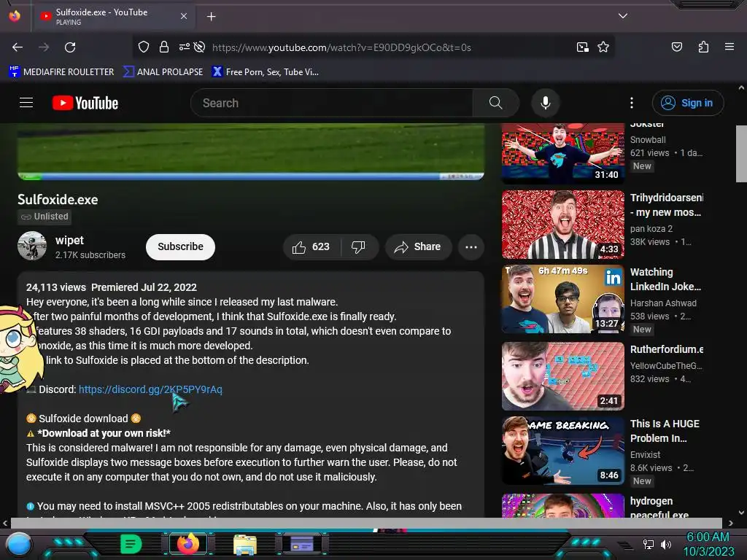Click the Sulfoxide.exe video title
Viewport: 747px width, 560px height.
58,200
